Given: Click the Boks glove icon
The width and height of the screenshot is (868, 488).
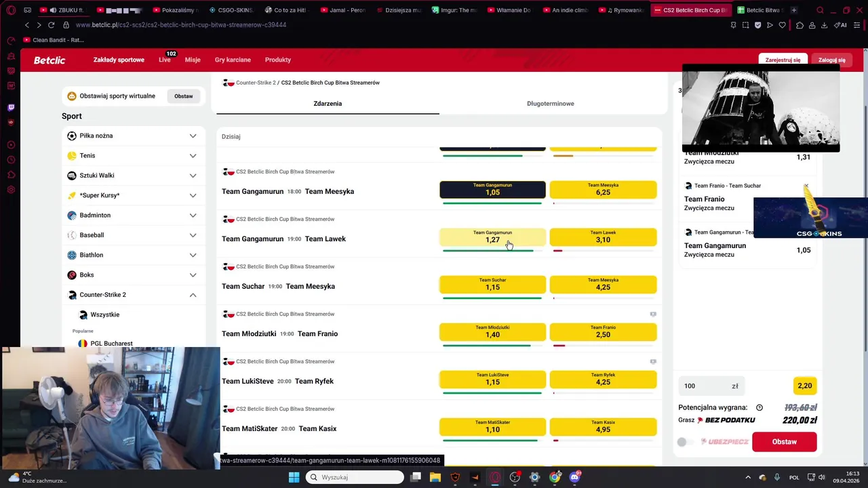Looking at the screenshot, I should pyautogui.click(x=72, y=274).
